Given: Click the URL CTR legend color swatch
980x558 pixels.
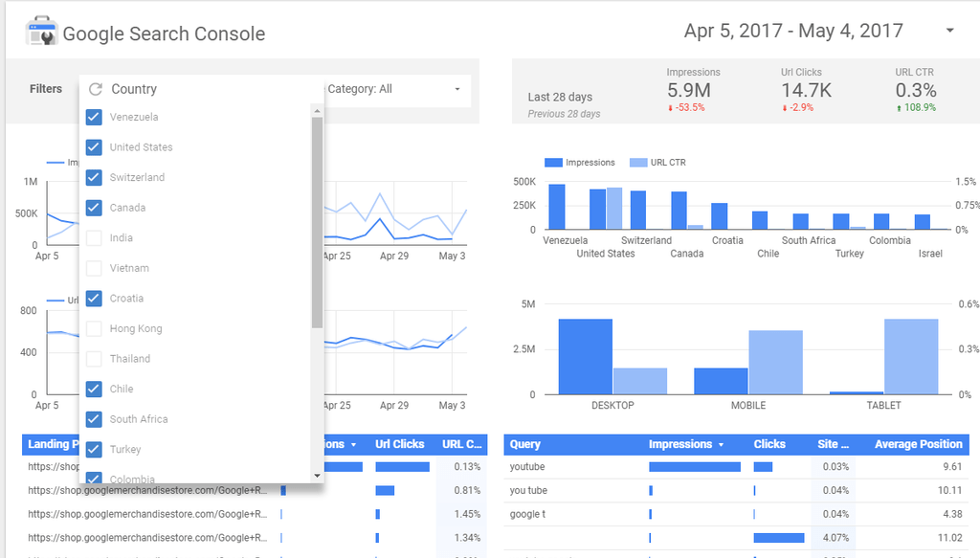Looking at the screenshot, I should pyautogui.click(x=638, y=163).
